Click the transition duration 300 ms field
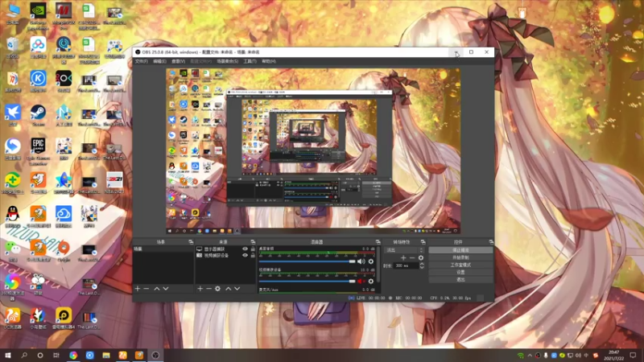 click(x=406, y=266)
